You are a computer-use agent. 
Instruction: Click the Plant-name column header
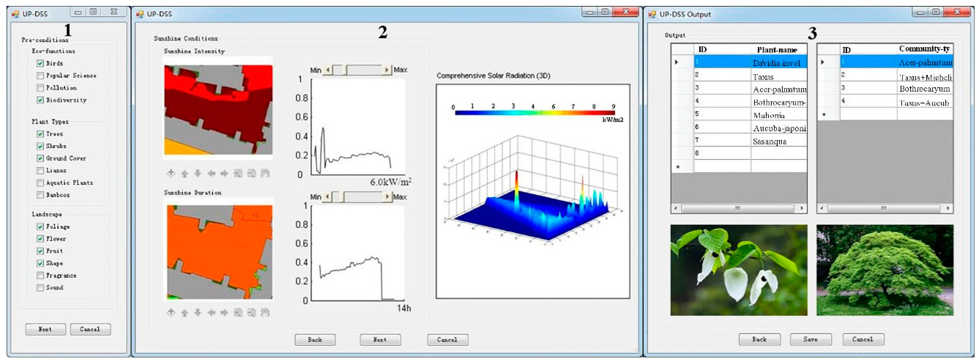777,50
